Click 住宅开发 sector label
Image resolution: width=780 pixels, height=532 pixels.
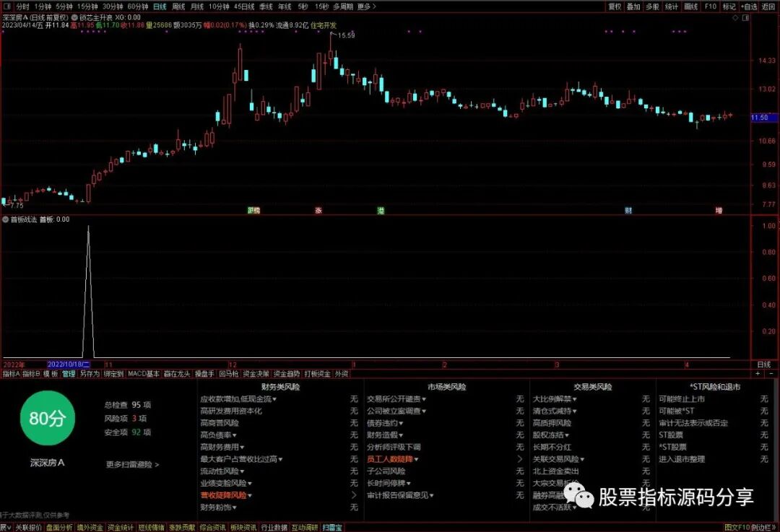point(324,25)
